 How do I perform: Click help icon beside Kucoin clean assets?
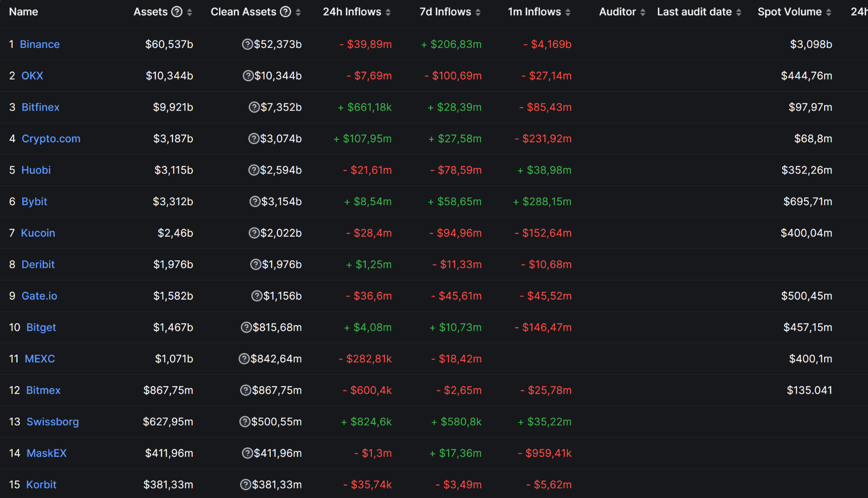coord(254,233)
